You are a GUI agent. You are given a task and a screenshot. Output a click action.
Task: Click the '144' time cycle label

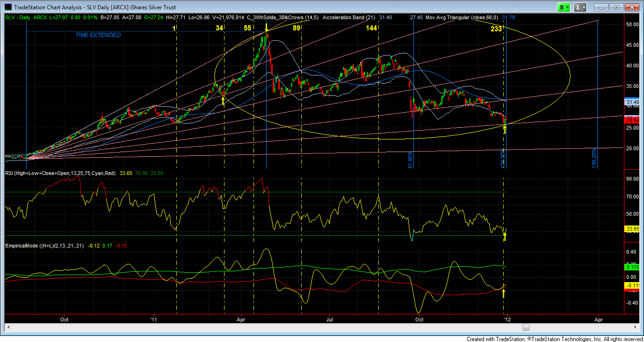[x=371, y=29]
